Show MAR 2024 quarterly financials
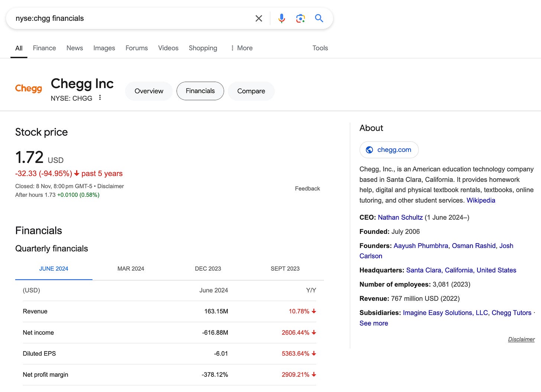 pyautogui.click(x=131, y=269)
